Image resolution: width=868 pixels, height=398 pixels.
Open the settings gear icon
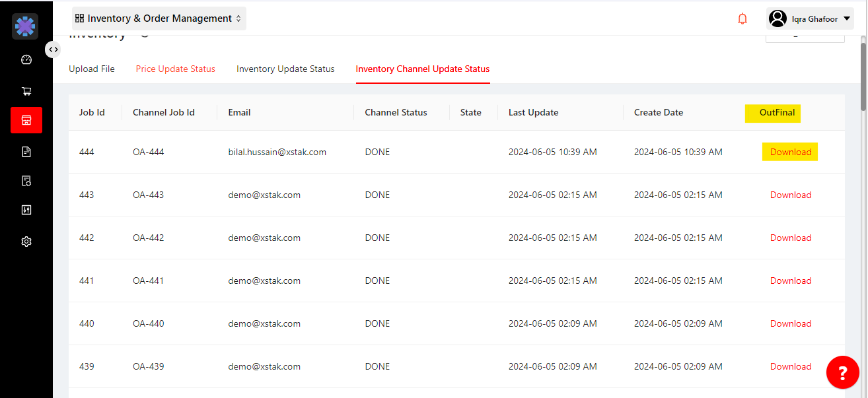pos(26,242)
